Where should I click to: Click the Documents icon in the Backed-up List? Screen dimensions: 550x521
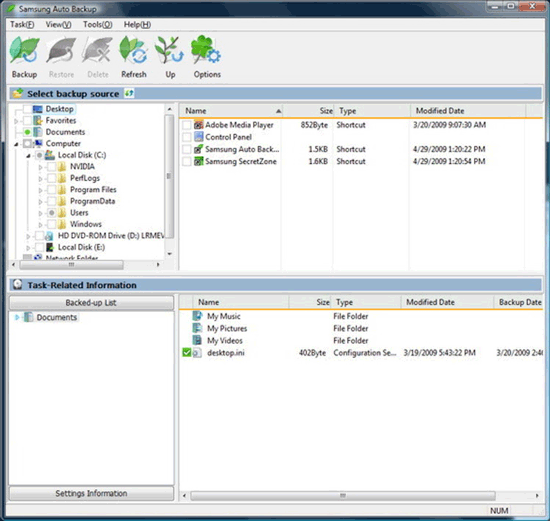28,317
